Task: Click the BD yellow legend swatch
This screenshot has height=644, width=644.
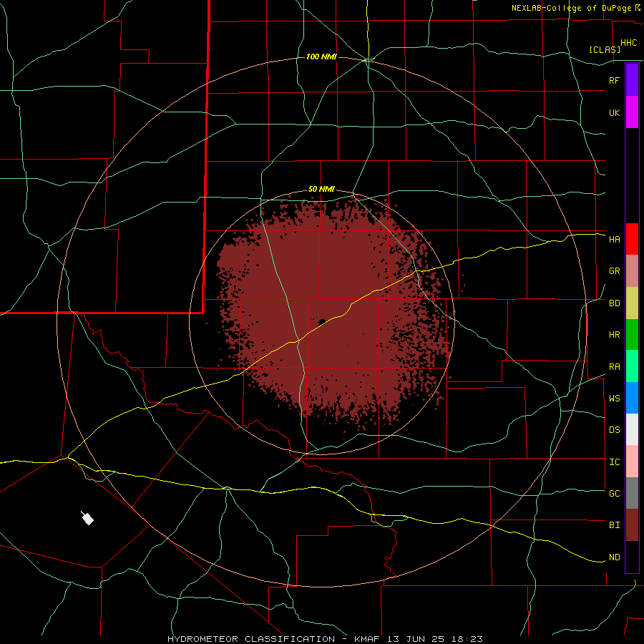Action: coord(632,303)
